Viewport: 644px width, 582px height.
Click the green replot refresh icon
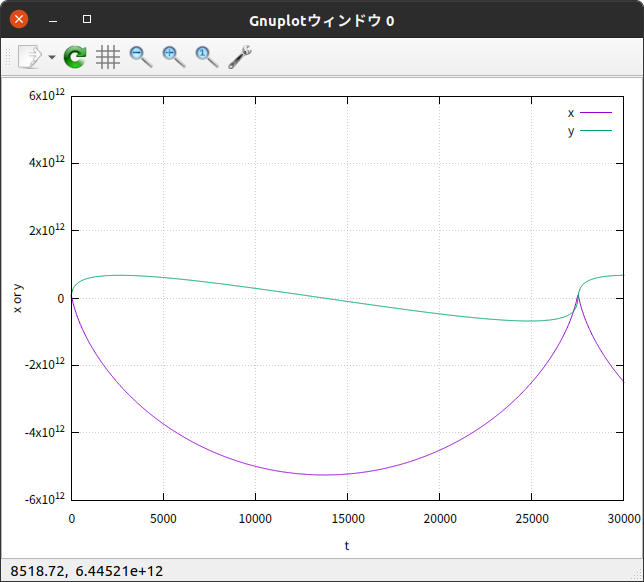(x=75, y=57)
